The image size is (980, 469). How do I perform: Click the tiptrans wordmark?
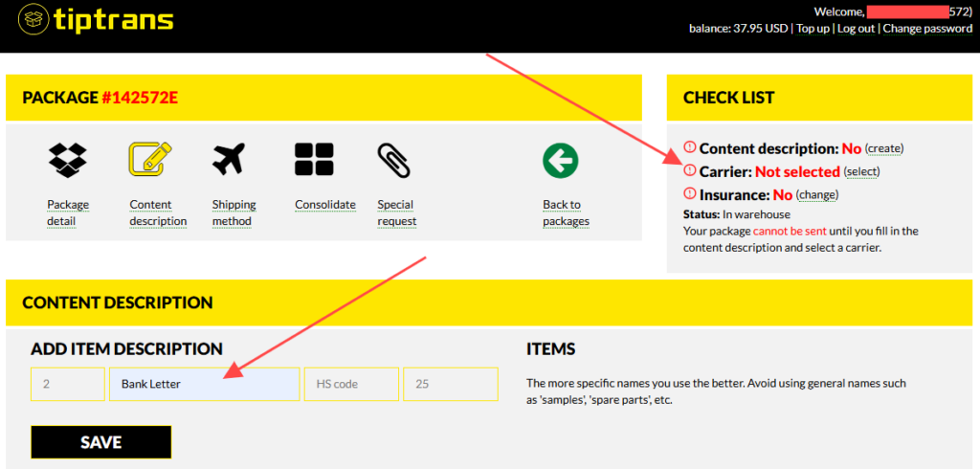(x=114, y=21)
